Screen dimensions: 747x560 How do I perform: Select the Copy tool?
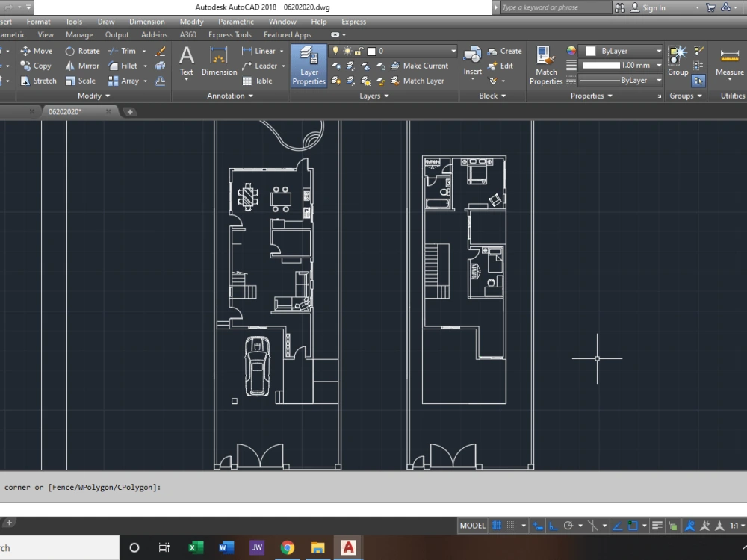pyautogui.click(x=36, y=66)
